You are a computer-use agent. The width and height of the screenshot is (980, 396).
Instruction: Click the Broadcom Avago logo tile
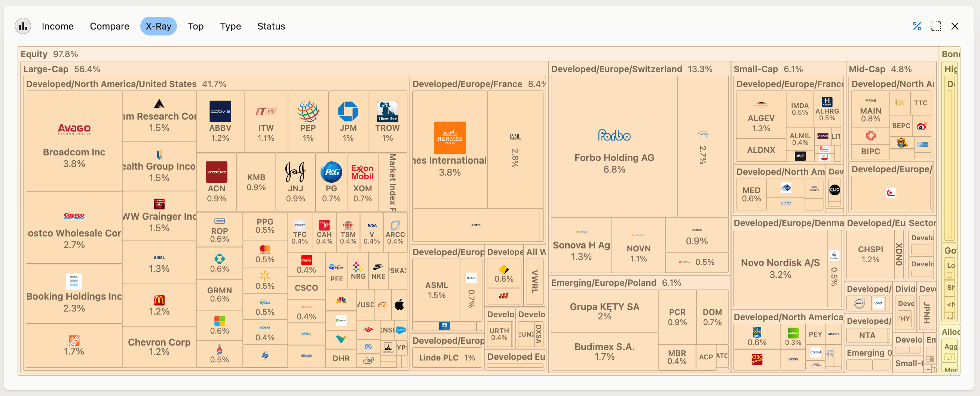[x=74, y=130]
